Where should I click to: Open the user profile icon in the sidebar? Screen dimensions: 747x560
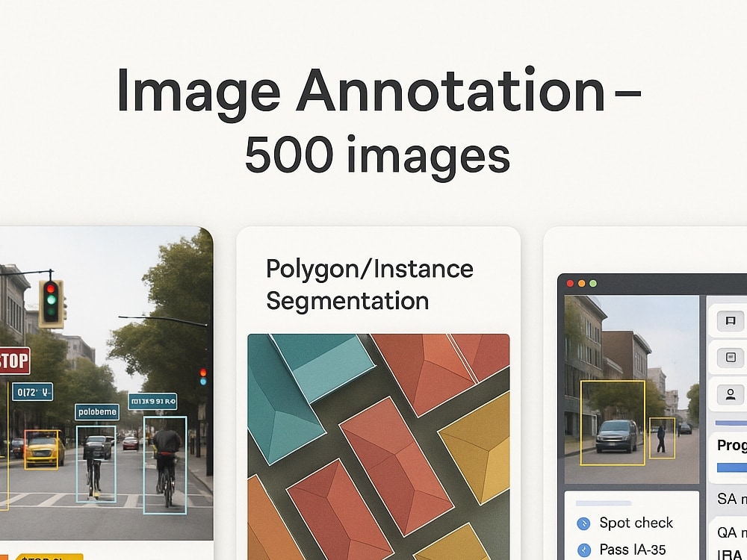(x=731, y=394)
